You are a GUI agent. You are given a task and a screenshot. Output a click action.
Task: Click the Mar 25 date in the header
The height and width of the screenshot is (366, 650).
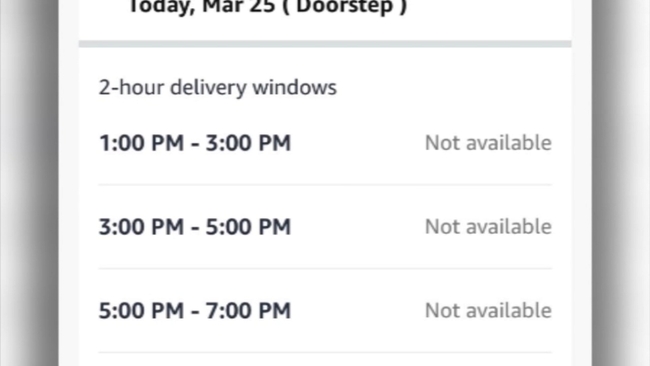(x=239, y=7)
